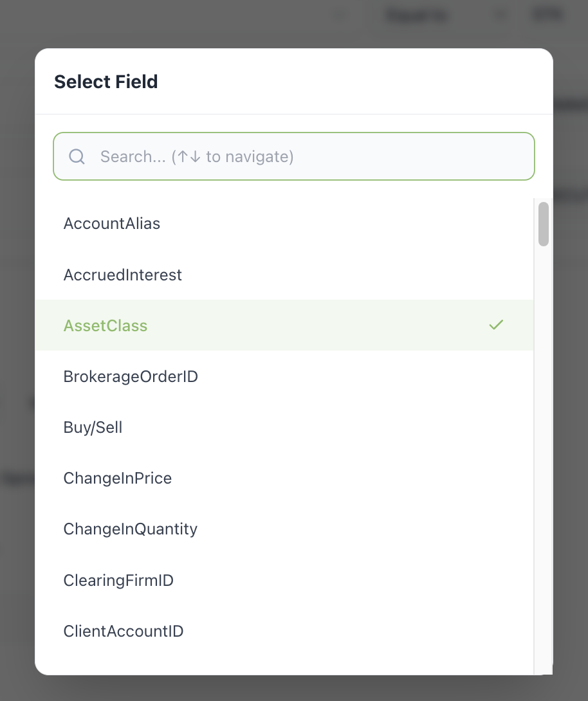
Task: Click inside the Search input box
Action: [293, 156]
